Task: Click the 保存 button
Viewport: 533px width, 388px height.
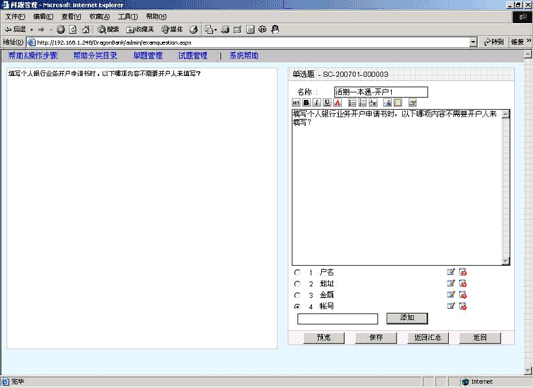Action: [376, 338]
